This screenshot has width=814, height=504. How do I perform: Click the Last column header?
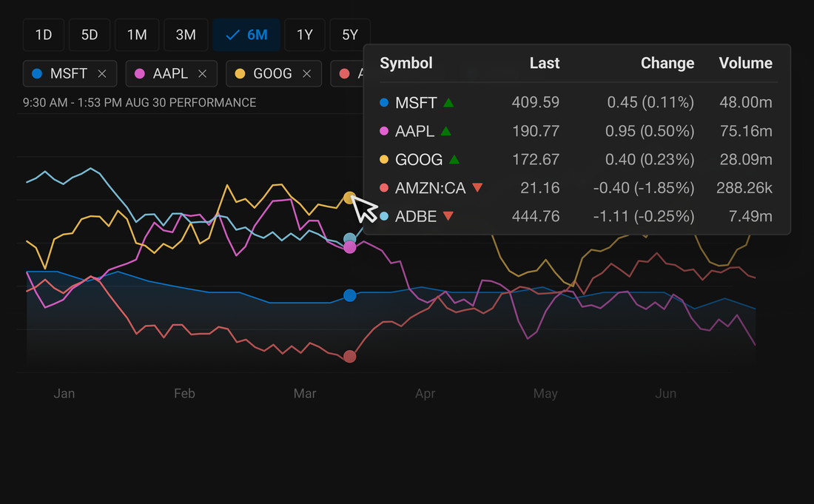coord(545,64)
